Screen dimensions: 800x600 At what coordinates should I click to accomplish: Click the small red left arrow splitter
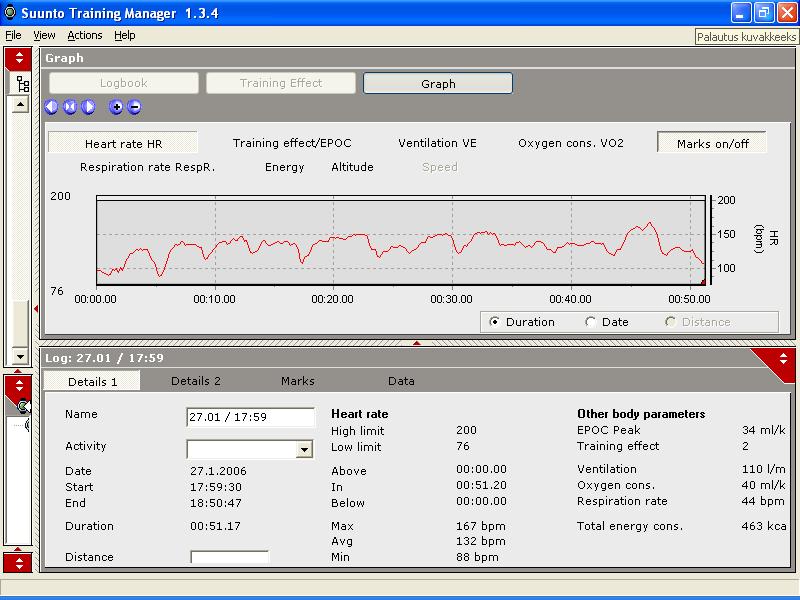36,308
